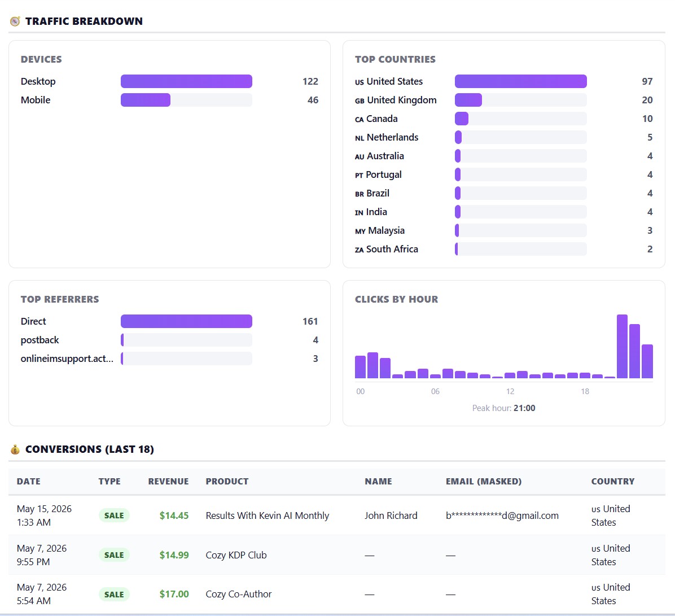Click the 12 hour axis label
Image resolution: width=675 pixels, height=616 pixels.
click(510, 391)
